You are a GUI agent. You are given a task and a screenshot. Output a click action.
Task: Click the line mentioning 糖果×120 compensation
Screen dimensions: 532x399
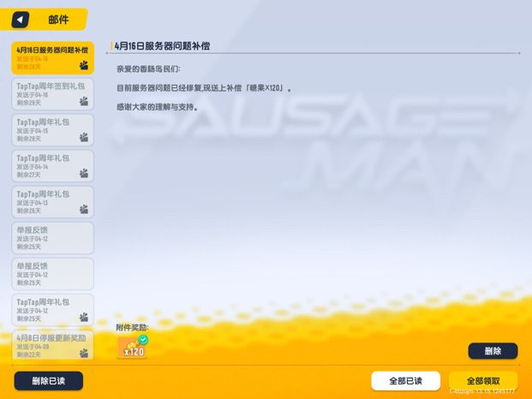pos(204,88)
